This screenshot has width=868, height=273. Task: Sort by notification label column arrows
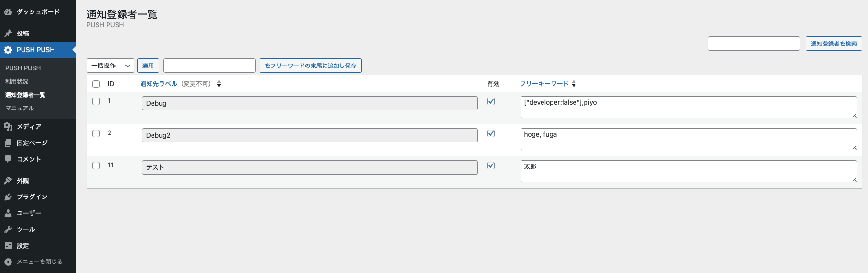point(219,84)
